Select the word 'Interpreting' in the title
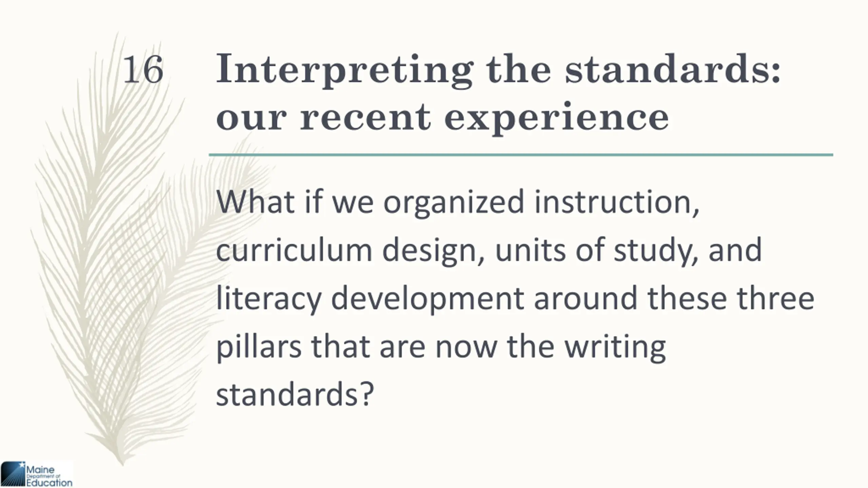Image resolution: width=868 pixels, height=488 pixels. click(x=344, y=70)
